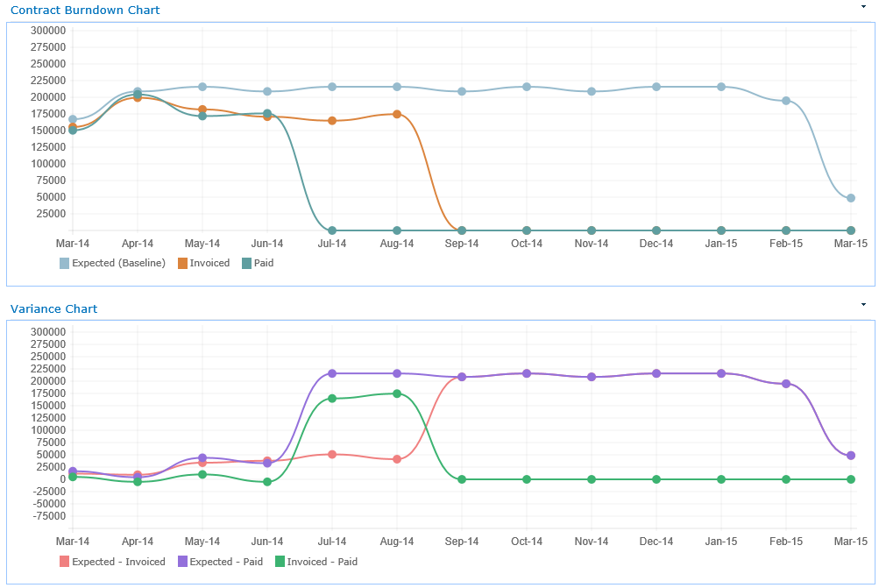Select Invoiced data point at May-14 in burndown chart

202,110
